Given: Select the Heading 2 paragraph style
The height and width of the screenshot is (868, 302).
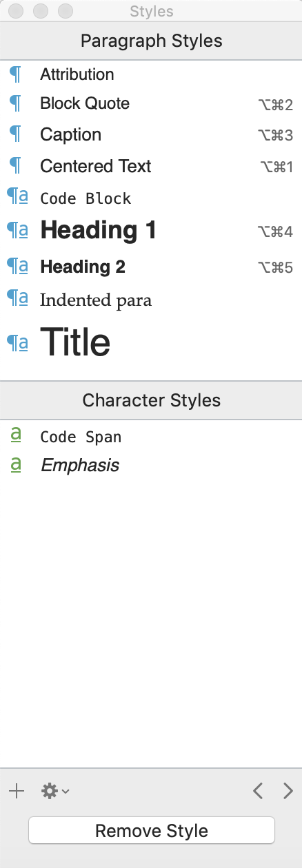Looking at the screenshot, I should tap(151, 267).
